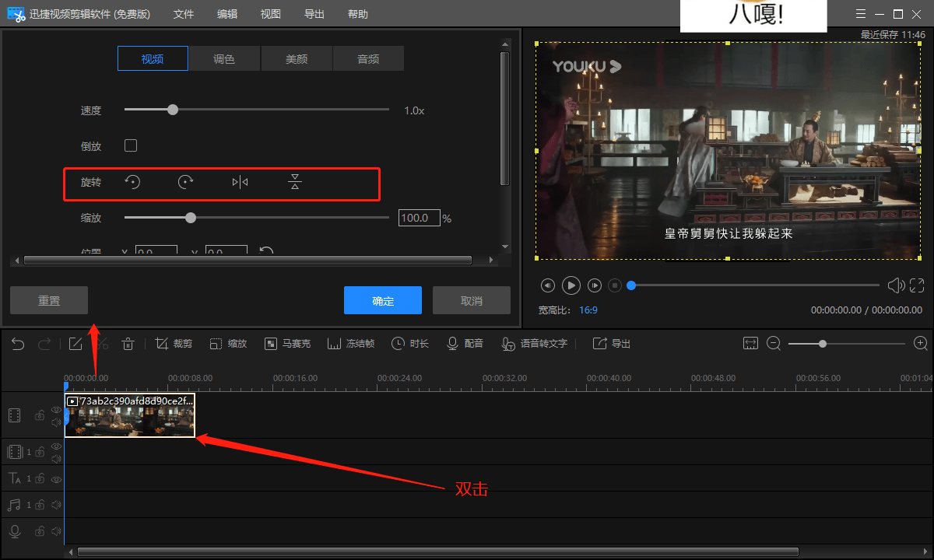Hide the text track with eye icon
Screen dimensions: 934x560
point(56,479)
